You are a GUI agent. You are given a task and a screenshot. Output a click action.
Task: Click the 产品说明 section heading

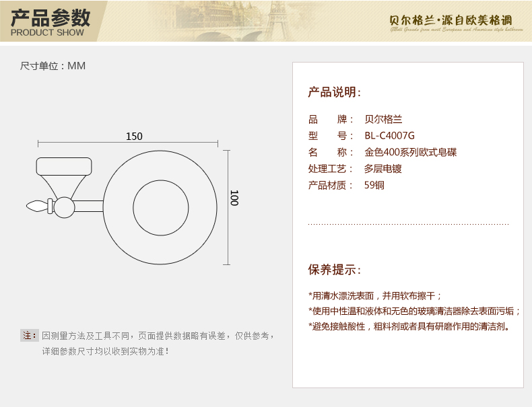coord(335,92)
